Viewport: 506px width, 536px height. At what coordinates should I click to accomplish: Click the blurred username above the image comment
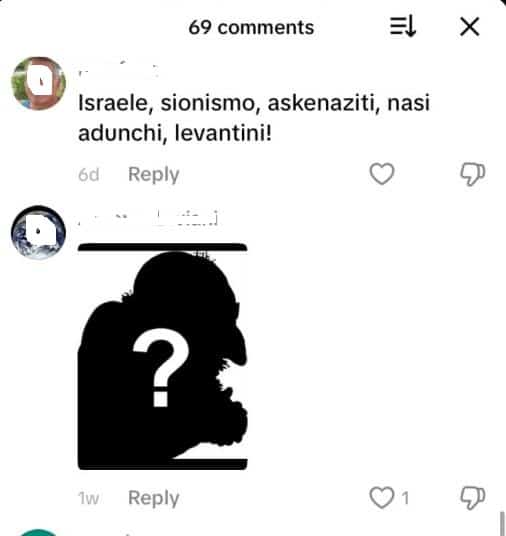click(x=148, y=218)
